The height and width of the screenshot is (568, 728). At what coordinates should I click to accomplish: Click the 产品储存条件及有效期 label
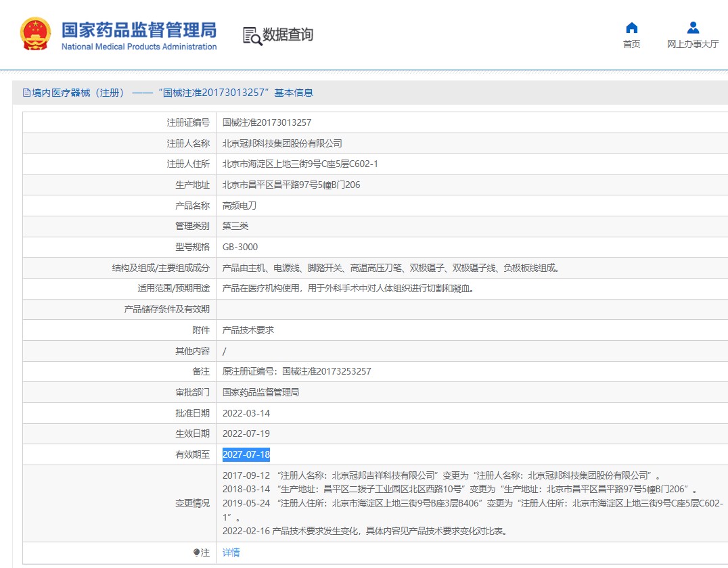pos(166,309)
